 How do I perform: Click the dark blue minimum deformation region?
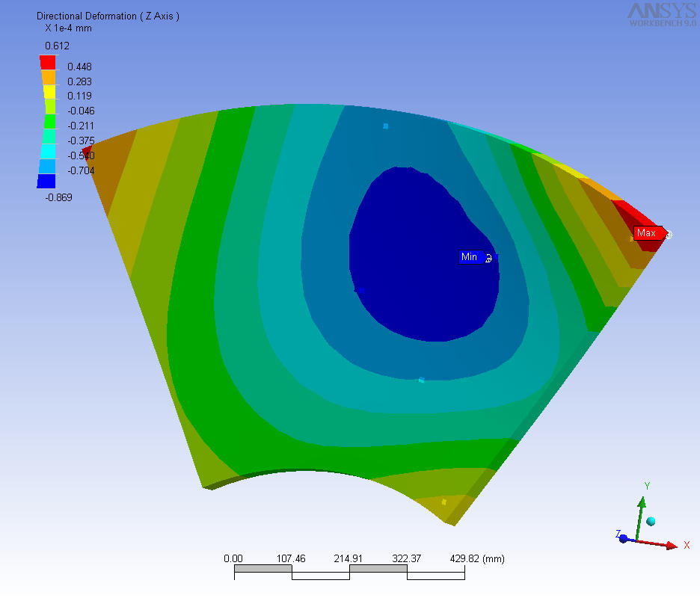pyautogui.click(x=424, y=254)
